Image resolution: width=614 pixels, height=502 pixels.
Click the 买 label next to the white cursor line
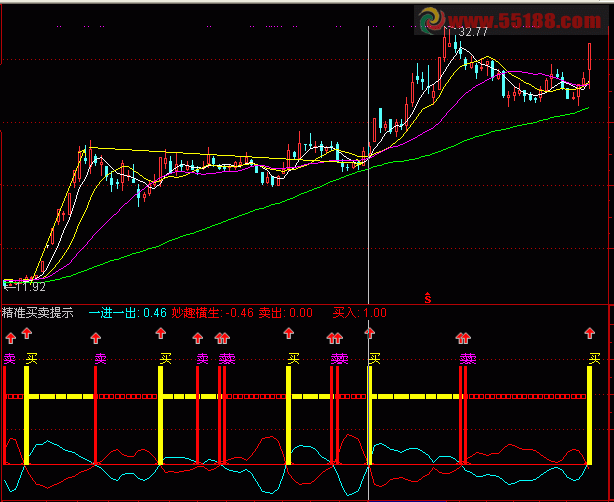coord(375,358)
